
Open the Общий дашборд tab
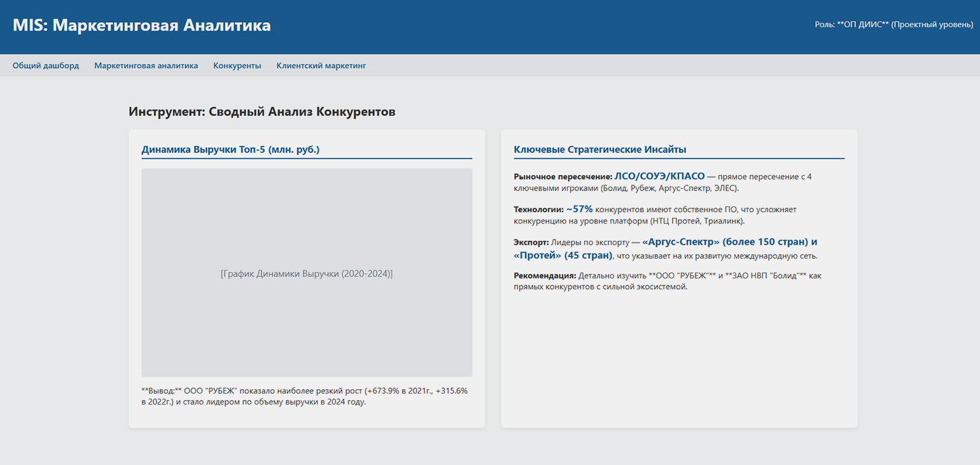(46, 66)
